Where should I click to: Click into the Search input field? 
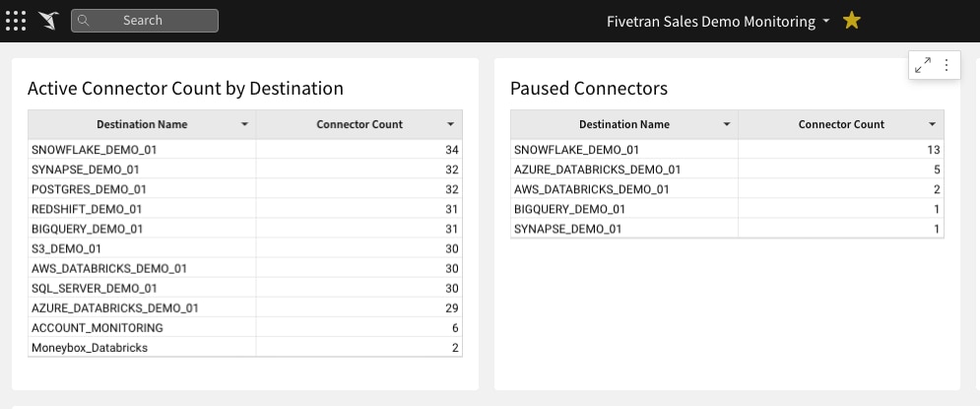point(145,21)
